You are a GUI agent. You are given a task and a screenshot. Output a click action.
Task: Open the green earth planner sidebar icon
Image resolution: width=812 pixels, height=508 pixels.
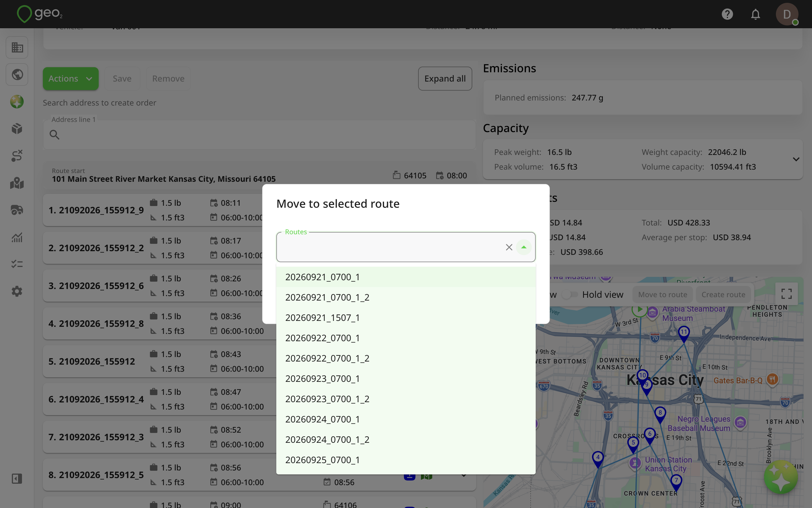(17, 102)
